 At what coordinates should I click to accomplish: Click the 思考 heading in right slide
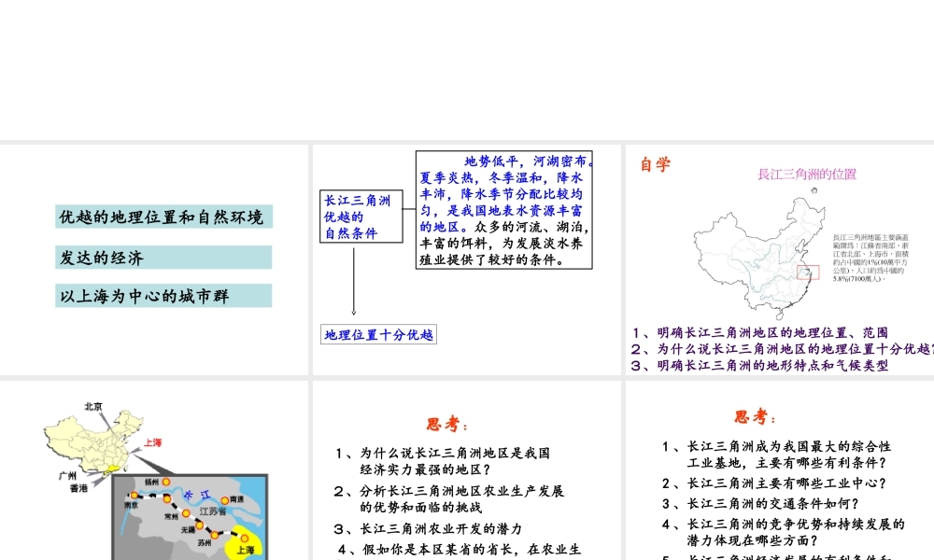coord(755,417)
